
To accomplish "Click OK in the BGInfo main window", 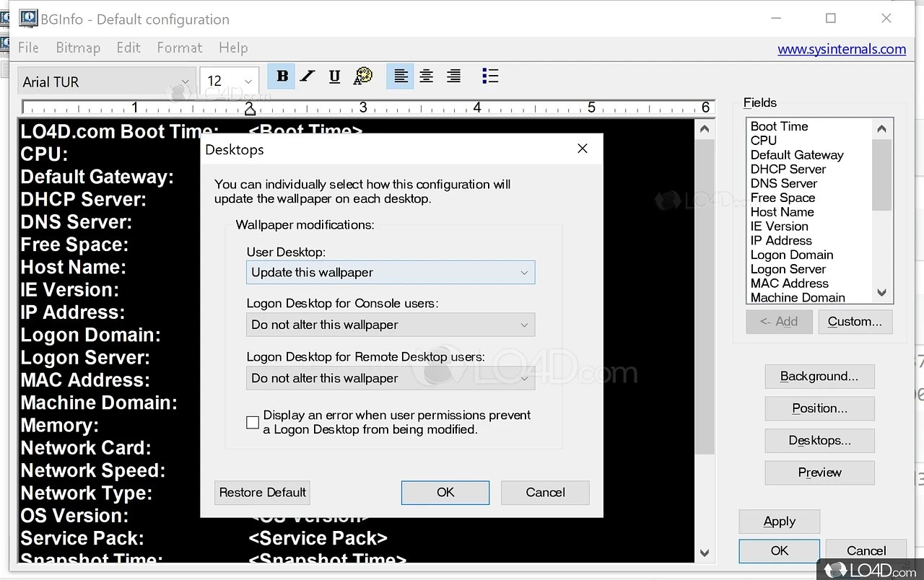I will [x=780, y=551].
